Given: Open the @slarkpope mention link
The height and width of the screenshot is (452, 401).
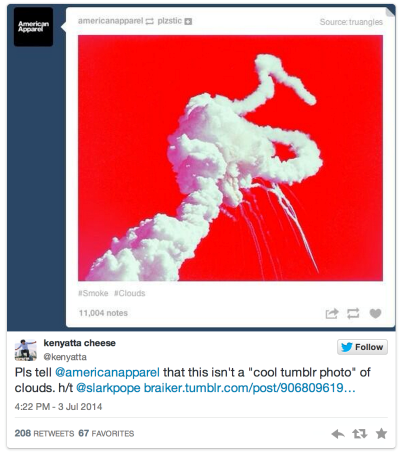Looking at the screenshot, I should [x=108, y=388].
